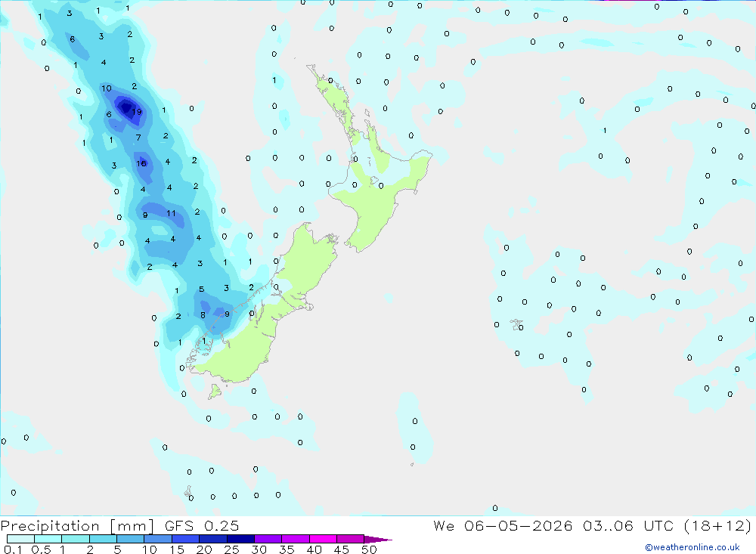Click the 8 mm value near South Island
The image size is (756, 554).
click(x=203, y=315)
